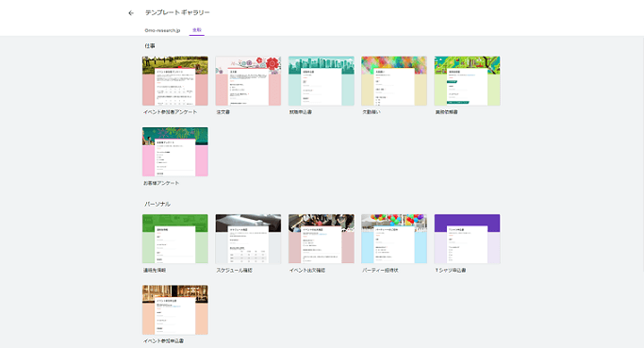Click the 就職申込書 caption text

(x=300, y=112)
